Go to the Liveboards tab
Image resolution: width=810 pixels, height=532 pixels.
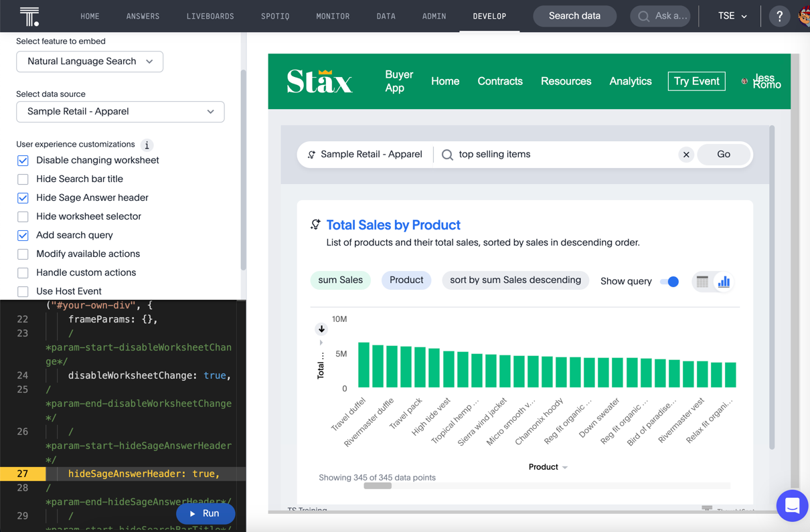pos(210,16)
